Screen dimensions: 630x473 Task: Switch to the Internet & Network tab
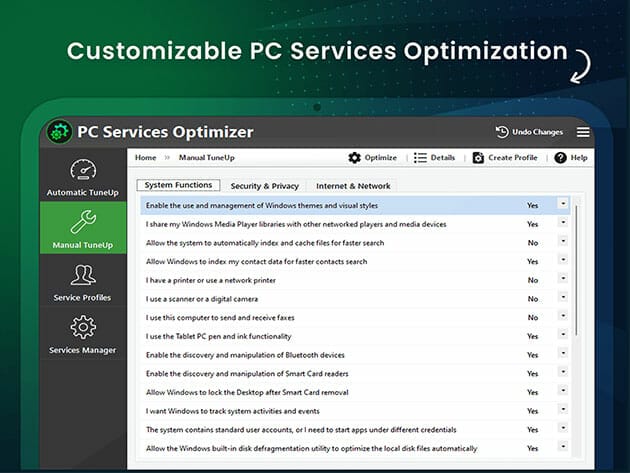(353, 186)
